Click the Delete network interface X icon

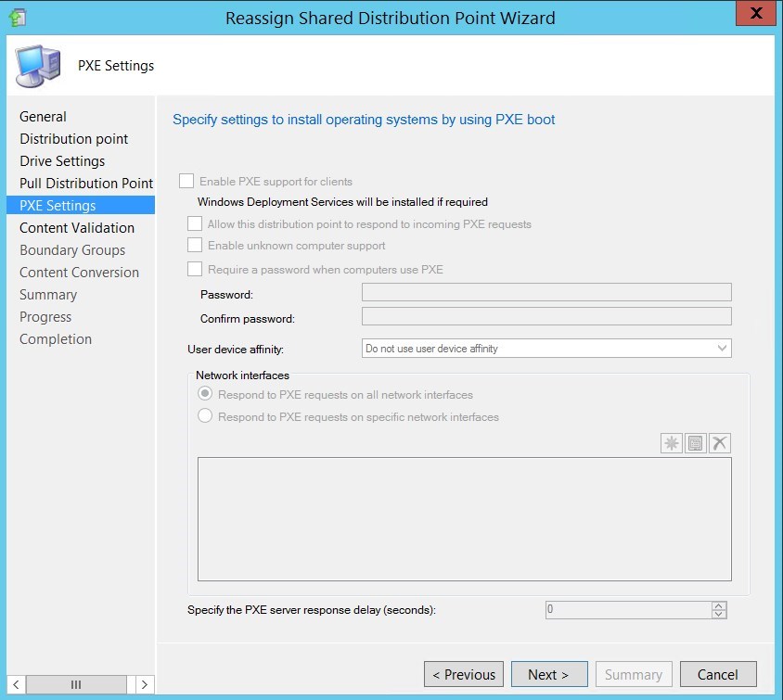tap(720, 442)
